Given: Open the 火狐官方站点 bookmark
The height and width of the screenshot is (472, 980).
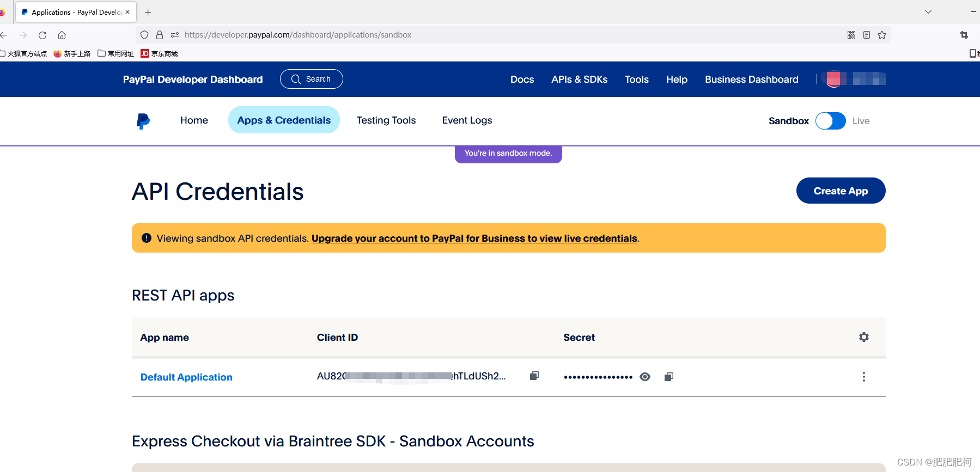Looking at the screenshot, I should (x=23, y=53).
